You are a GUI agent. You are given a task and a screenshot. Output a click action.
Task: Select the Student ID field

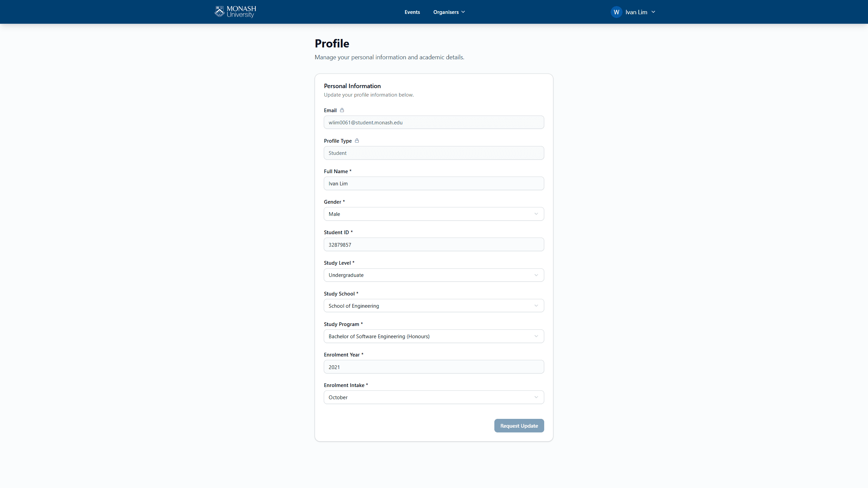coord(434,244)
